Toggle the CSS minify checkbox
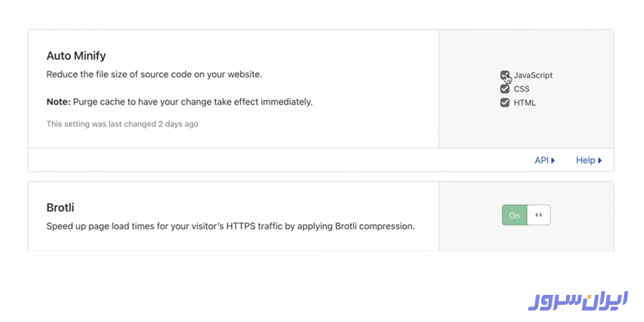Screen dimensions: 644x322 (504, 89)
